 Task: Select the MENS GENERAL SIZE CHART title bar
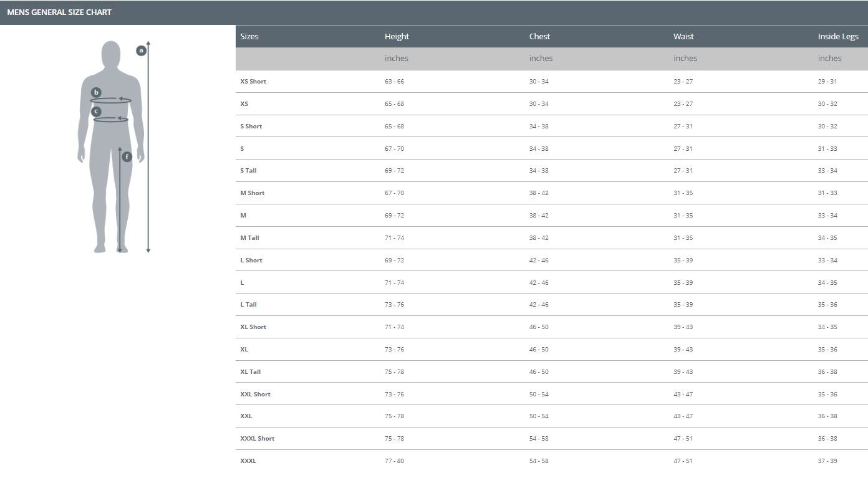[59, 11]
